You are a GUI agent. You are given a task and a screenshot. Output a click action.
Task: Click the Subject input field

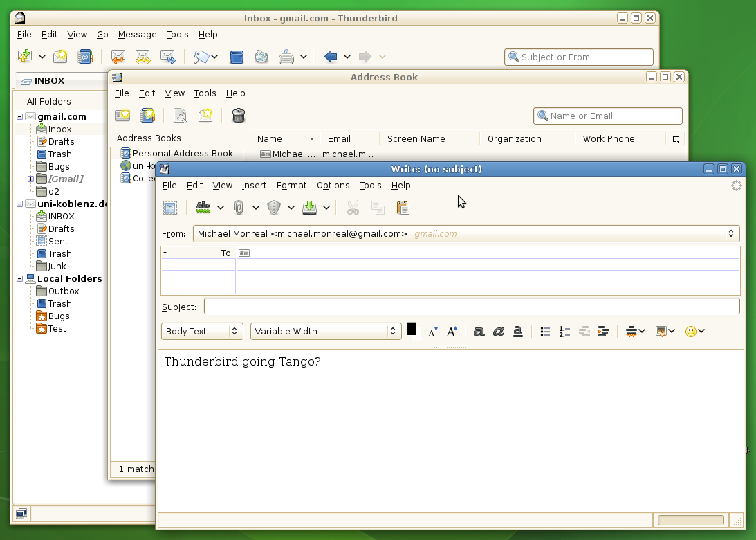pos(471,307)
